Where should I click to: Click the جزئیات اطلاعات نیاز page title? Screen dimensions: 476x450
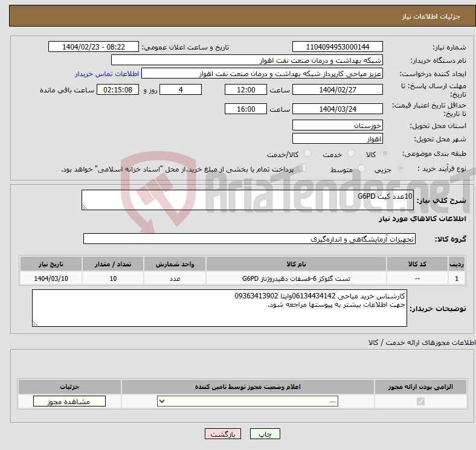pos(431,16)
